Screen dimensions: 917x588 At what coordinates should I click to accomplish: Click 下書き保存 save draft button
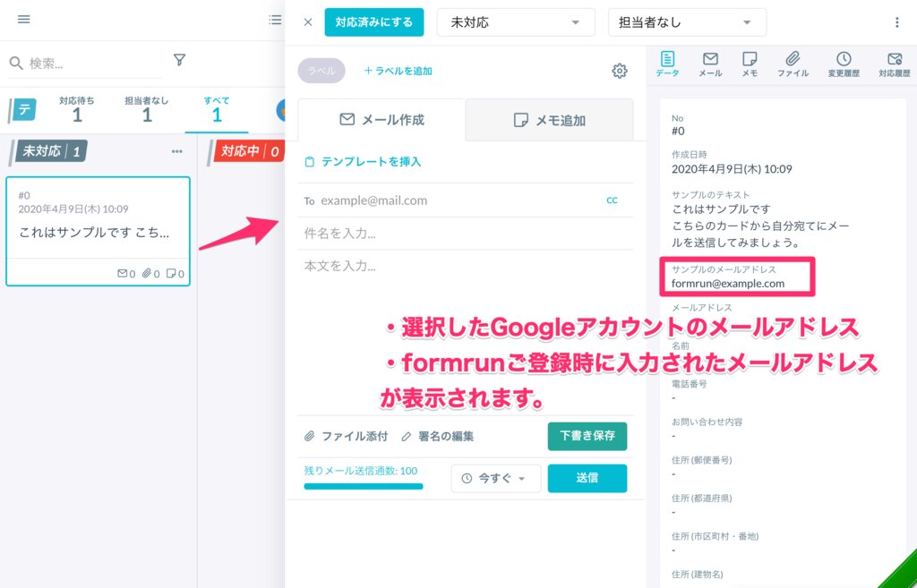click(587, 436)
